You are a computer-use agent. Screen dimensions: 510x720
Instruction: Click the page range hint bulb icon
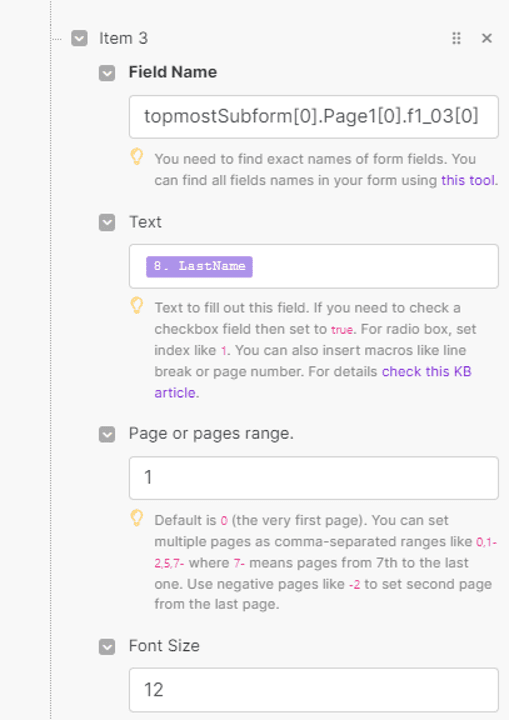tap(137, 518)
